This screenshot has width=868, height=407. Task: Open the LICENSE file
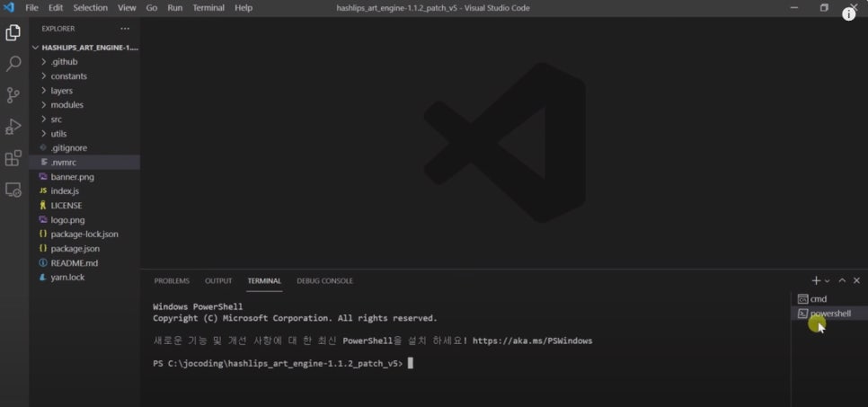(x=84, y=206)
